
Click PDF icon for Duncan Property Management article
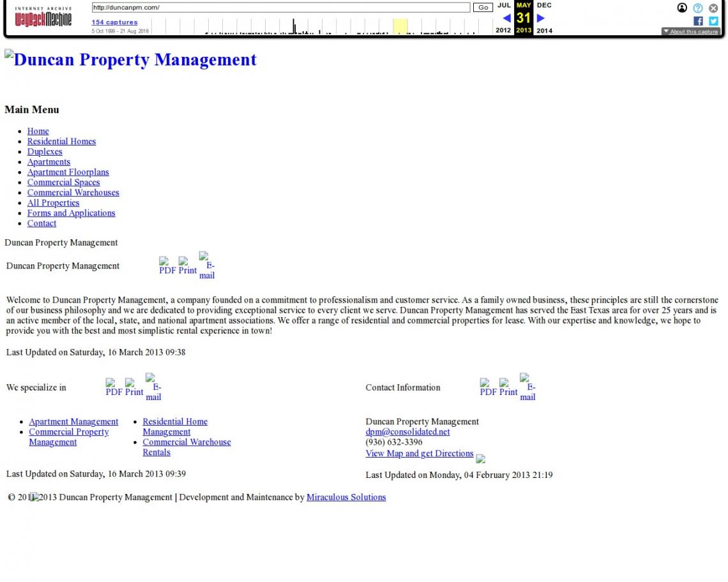pos(167,266)
